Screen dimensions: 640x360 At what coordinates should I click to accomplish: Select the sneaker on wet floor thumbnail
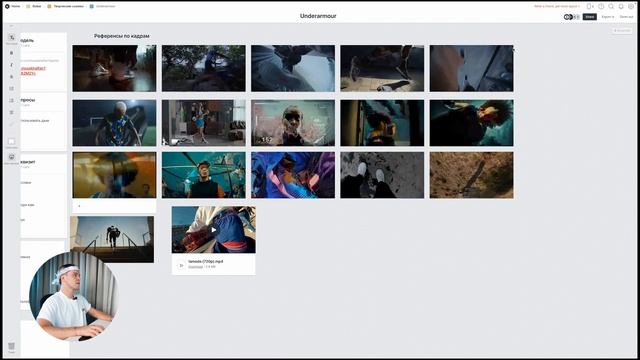click(x=114, y=68)
